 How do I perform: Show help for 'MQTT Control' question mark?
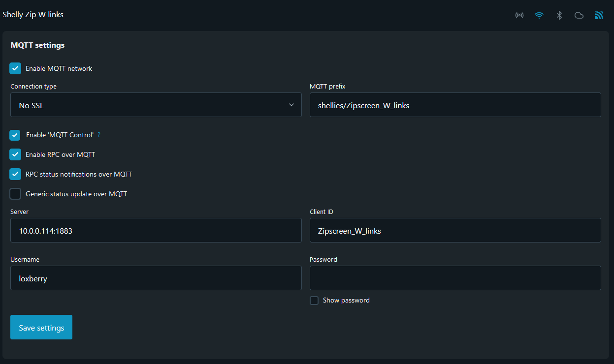[x=99, y=135]
